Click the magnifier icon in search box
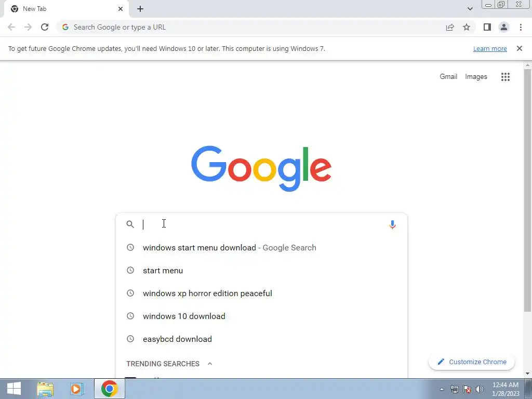Screen dimensions: 532x399 pyautogui.click(x=130, y=224)
